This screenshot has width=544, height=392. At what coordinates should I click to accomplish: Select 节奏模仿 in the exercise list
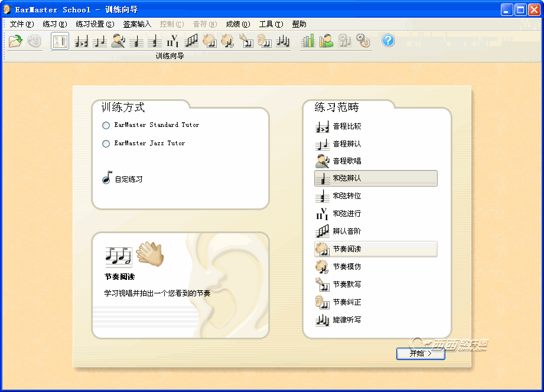(376, 267)
